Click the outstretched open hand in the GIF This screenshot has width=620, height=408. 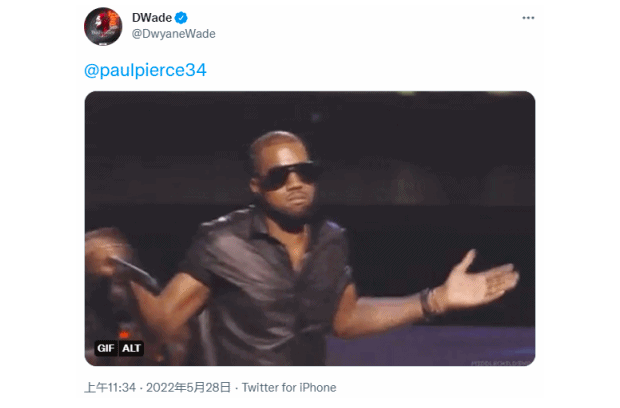(480, 280)
